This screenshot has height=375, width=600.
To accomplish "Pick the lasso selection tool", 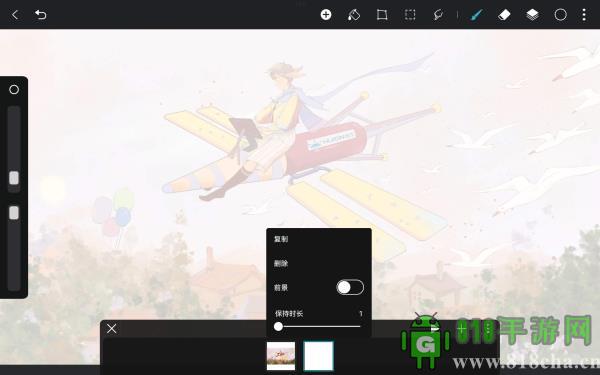I will pyautogui.click(x=438, y=15).
